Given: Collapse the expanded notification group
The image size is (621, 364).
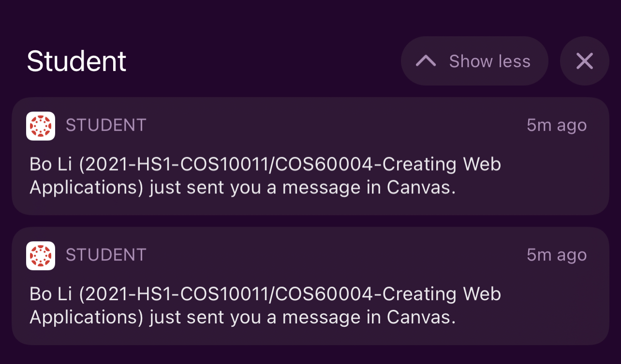Looking at the screenshot, I should (474, 61).
